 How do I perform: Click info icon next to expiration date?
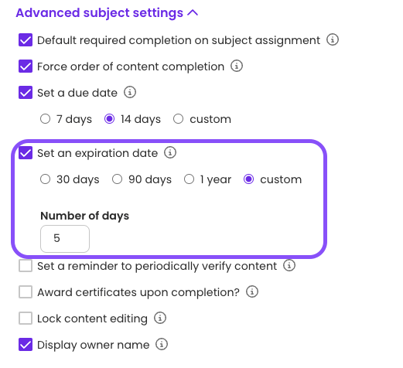[170, 153]
